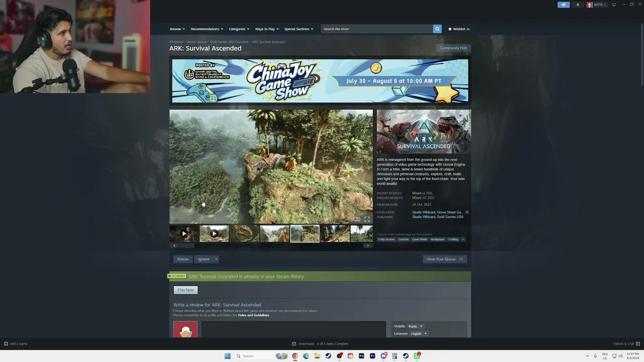Open the BGITA account dropdown
Screen dimensions: 644x362
tap(597, 5)
